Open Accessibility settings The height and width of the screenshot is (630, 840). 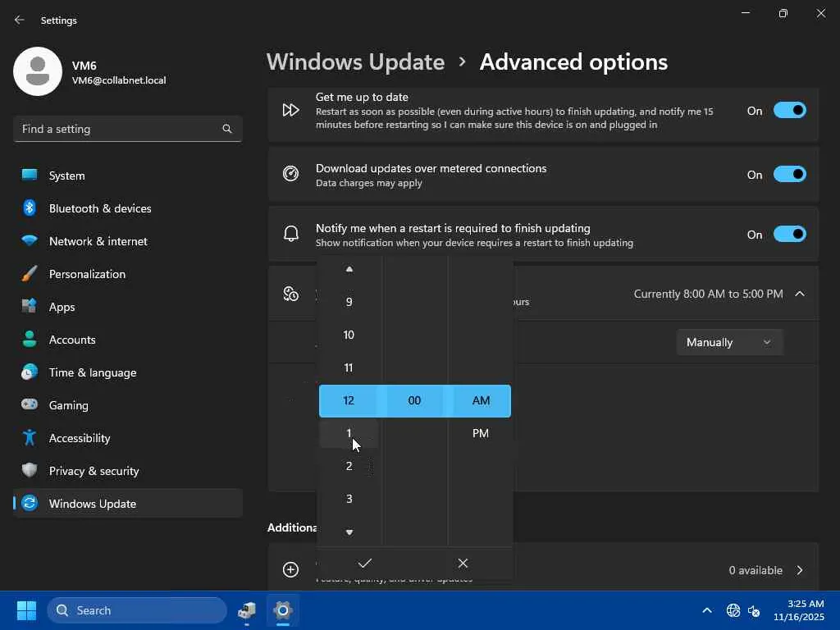point(127,438)
